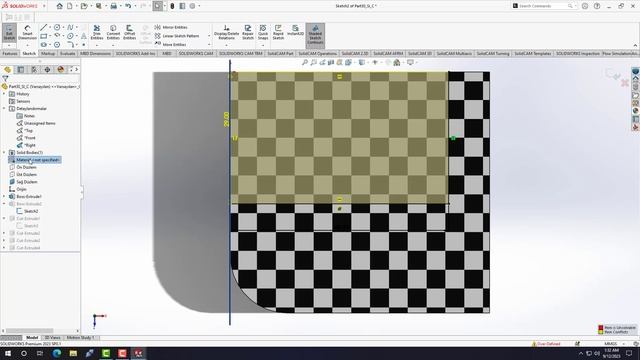Open dropdown arrow beside Undo
The width and height of the screenshot is (640, 360).
135,6
